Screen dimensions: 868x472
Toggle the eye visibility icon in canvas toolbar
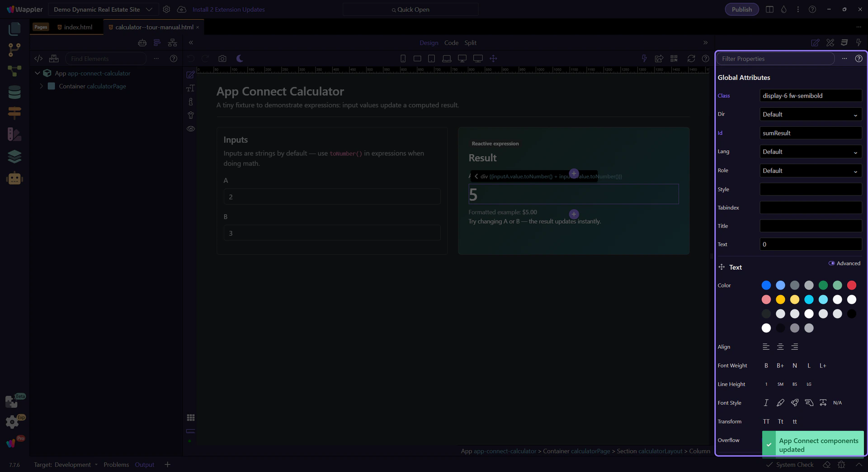pyautogui.click(x=191, y=129)
